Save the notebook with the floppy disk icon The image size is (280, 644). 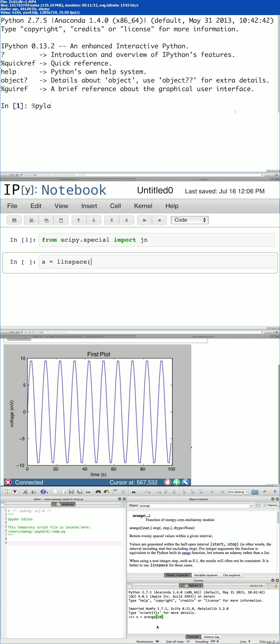14,220
